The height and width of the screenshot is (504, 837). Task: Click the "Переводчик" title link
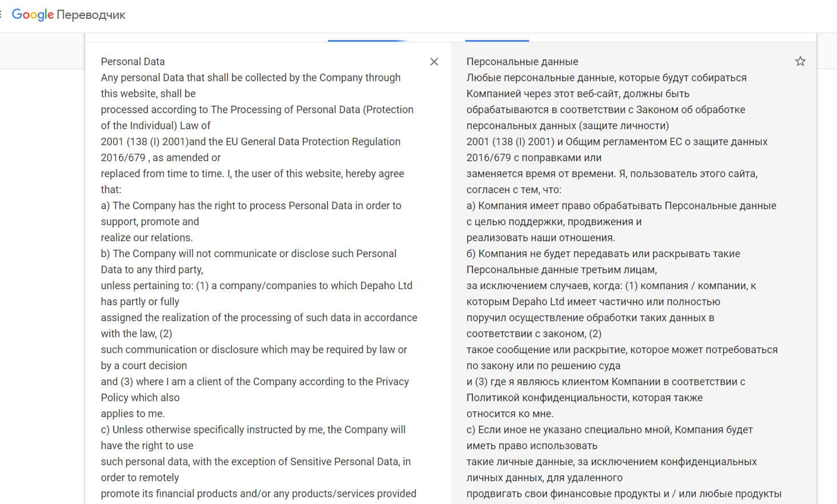pyautogui.click(x=91, y=15)
